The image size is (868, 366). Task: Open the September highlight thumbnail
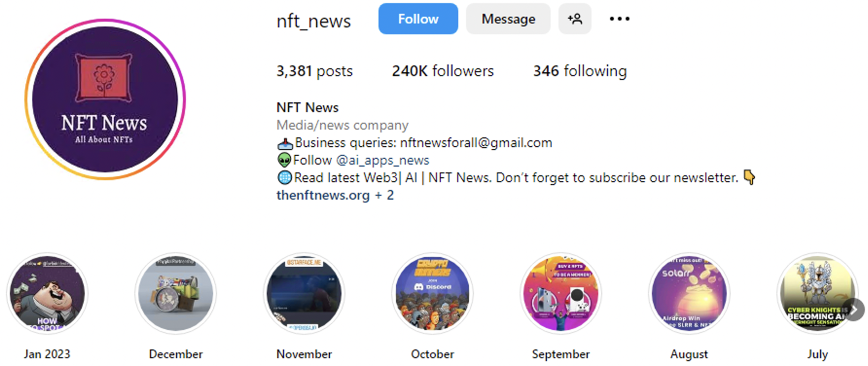pyautogui.click(x=561, y=294)
